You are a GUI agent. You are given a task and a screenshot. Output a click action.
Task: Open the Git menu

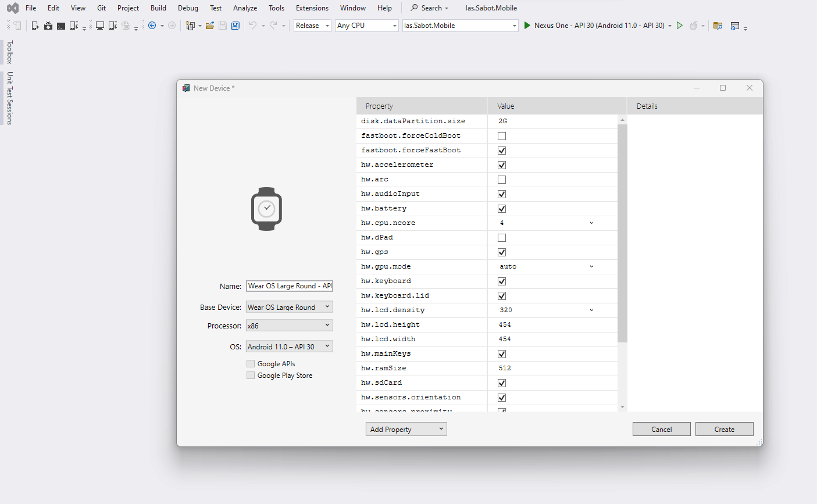[x=102, y=8]
